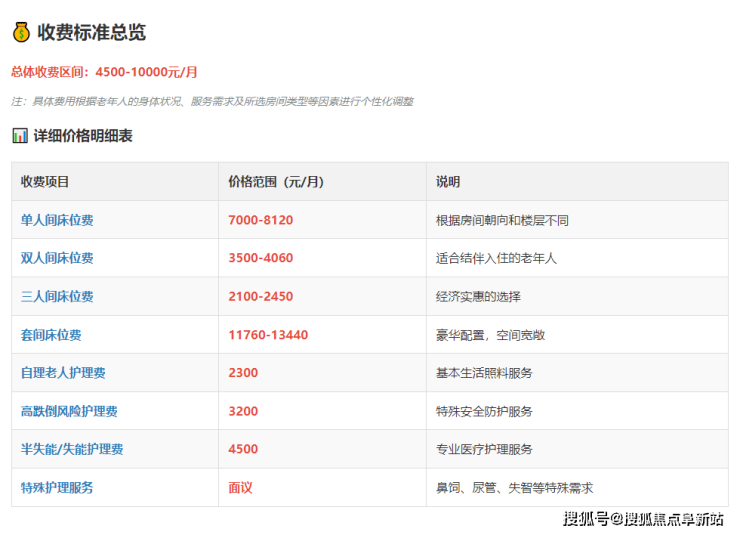This screenshot has width=740, height=535.
Task: Choose the 半失能/失能护理费 item
Action: point(72,449)
